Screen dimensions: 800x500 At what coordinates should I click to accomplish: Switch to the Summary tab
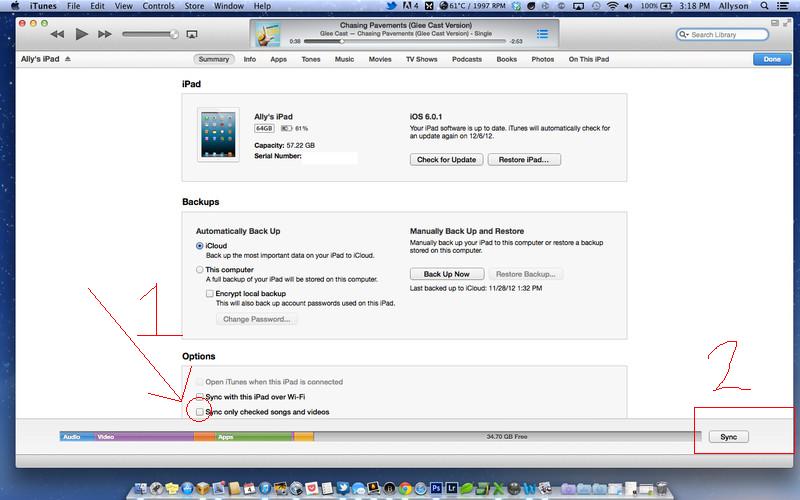click(214, 59)
